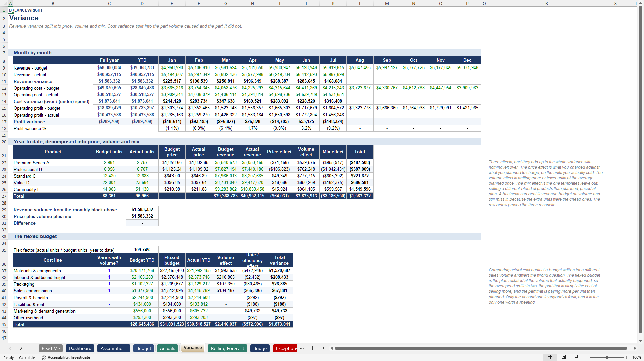The width and height of the screenshot is (644, 361).
Task: Select the Price effect column header
Action: coord(279,152)
